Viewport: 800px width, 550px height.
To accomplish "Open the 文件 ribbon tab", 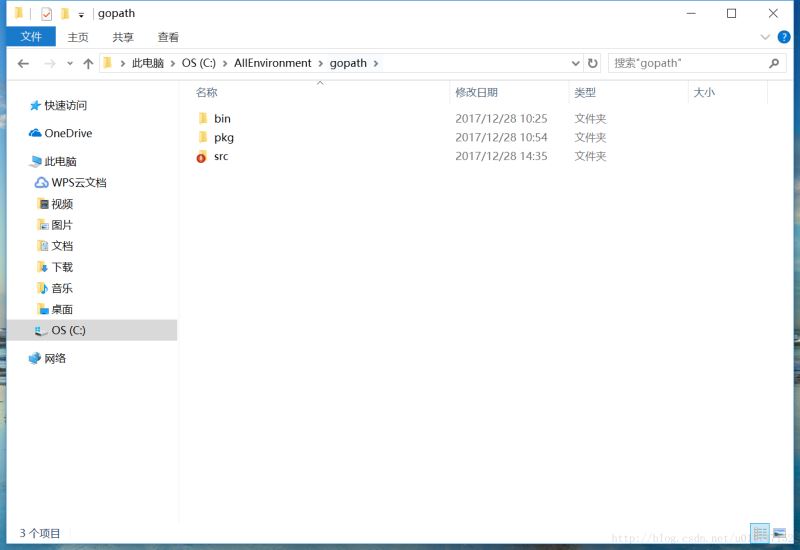I will coord(31,37).
